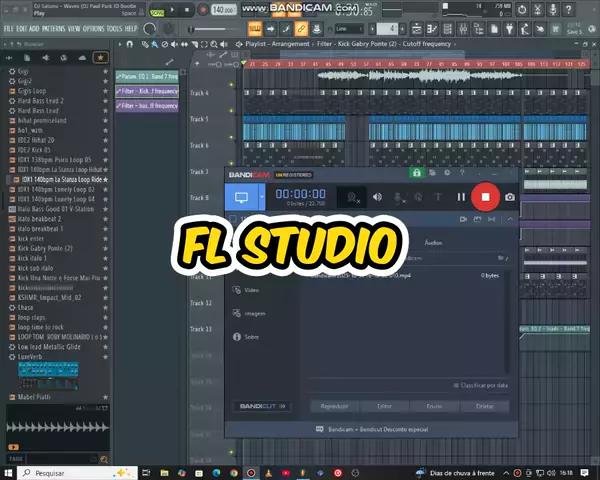Click the tempo display showing 140
This screenshot has width=600, height=480.
222,9
